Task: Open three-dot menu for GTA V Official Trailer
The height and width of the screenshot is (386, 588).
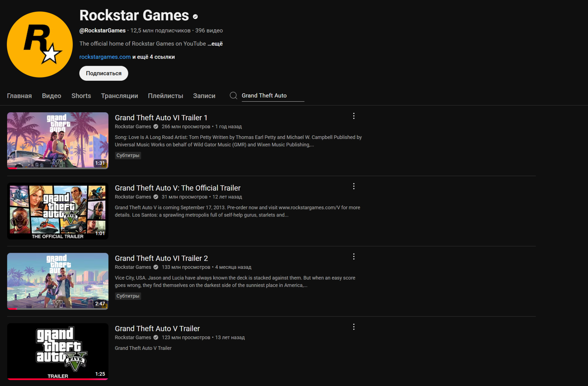Action: click(x=354, y=186)
